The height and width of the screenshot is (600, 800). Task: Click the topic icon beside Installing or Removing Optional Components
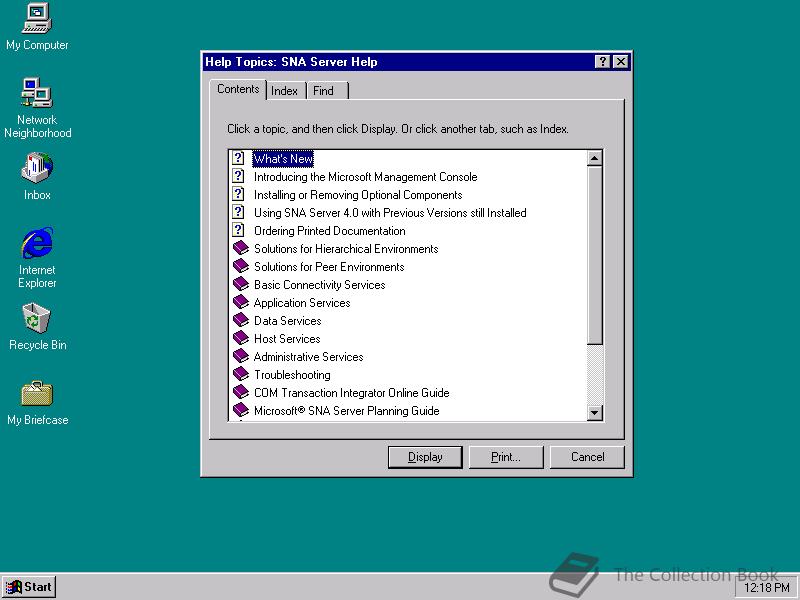[x=238, y=194]
